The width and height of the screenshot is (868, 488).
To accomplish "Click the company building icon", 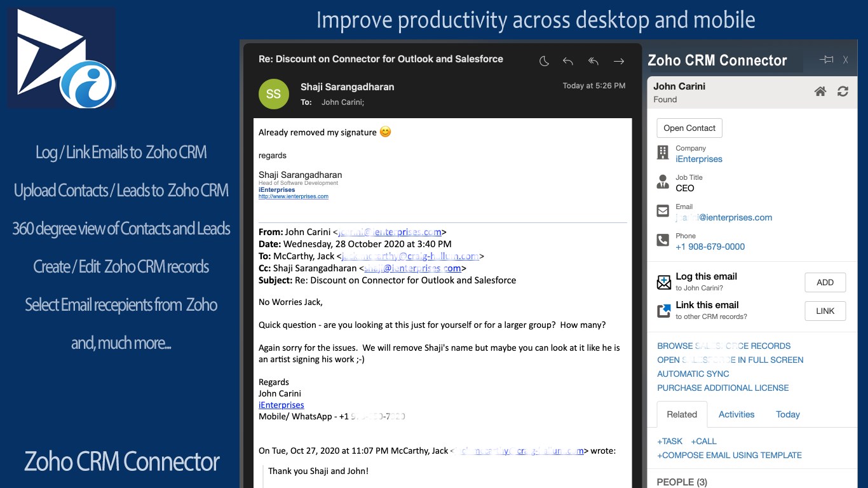I will 663,152.
